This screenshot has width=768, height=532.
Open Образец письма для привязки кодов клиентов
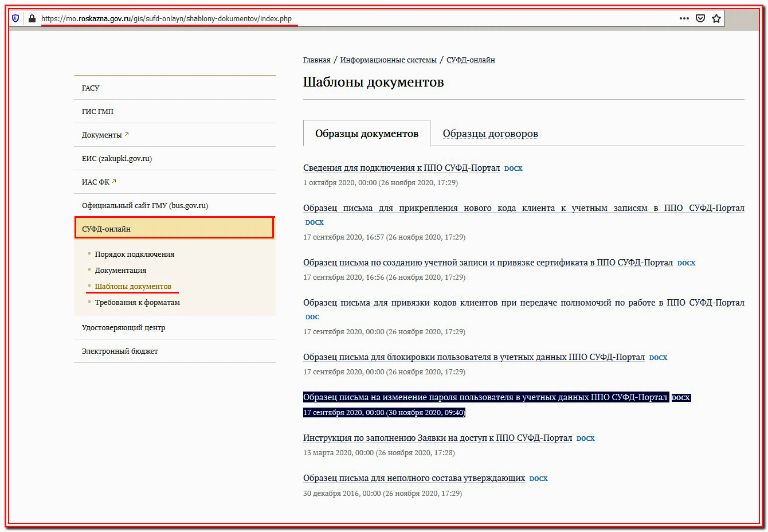pyautogui.click(x=524, y=303)
